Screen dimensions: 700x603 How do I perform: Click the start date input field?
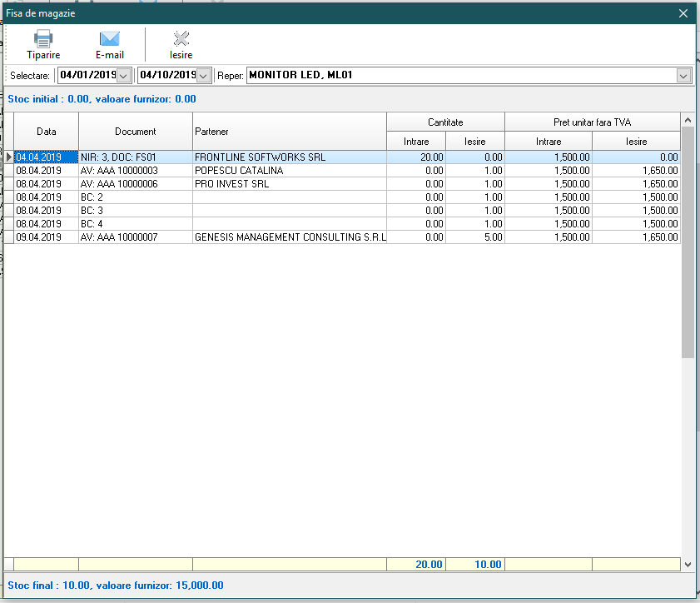[x=87, y=76]
